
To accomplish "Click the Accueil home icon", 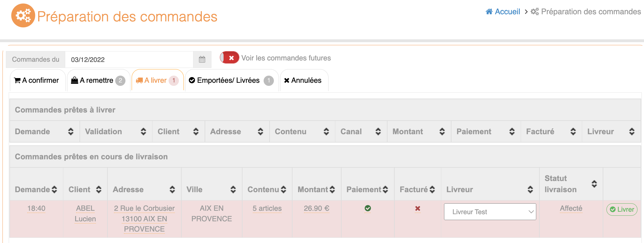I will click(489, 12).
